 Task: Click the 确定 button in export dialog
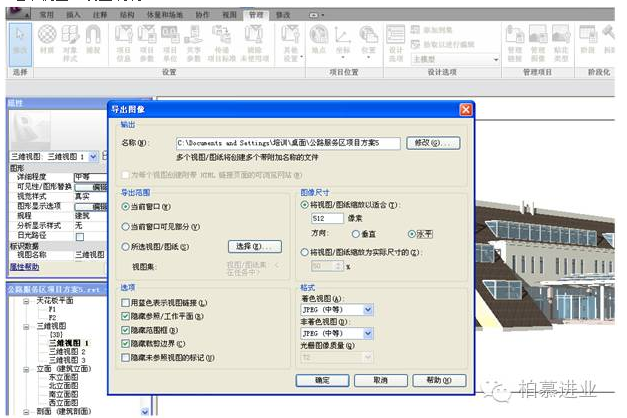pyautogui.click(x=323, y=381)
